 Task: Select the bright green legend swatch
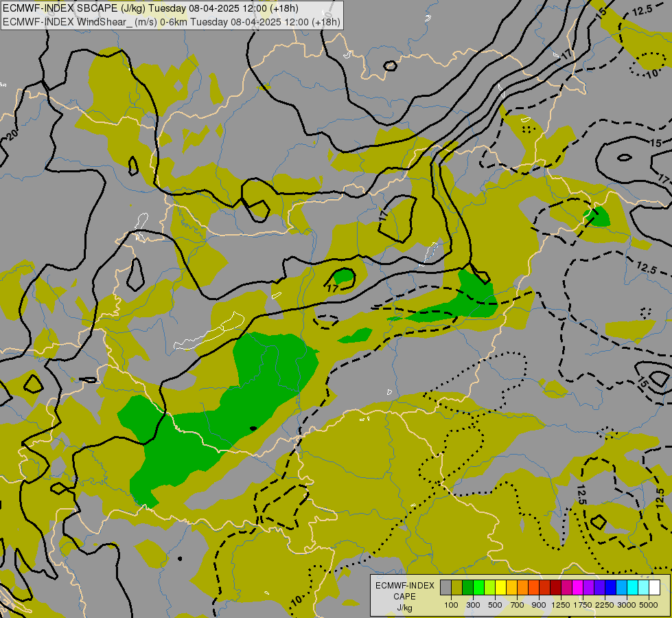tap(478, 588)
